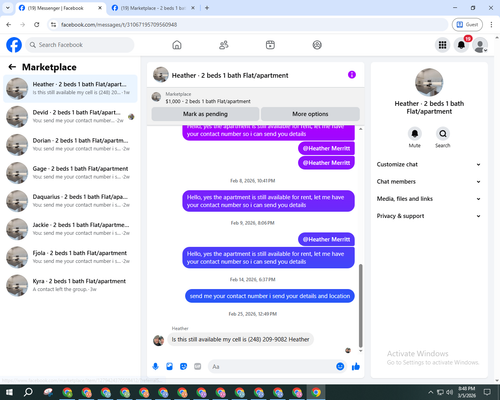Choose a sticker icon in composer
This screenshot has height=400, width=500.
183,367
